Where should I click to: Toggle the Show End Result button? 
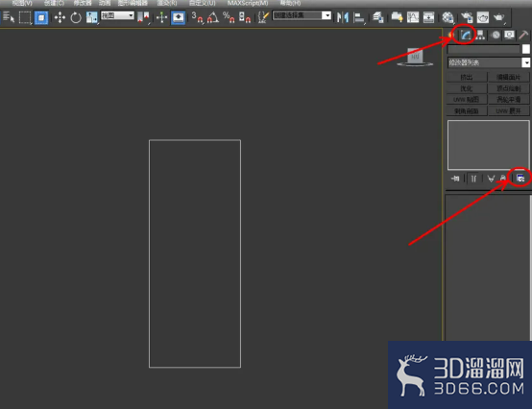473,179
